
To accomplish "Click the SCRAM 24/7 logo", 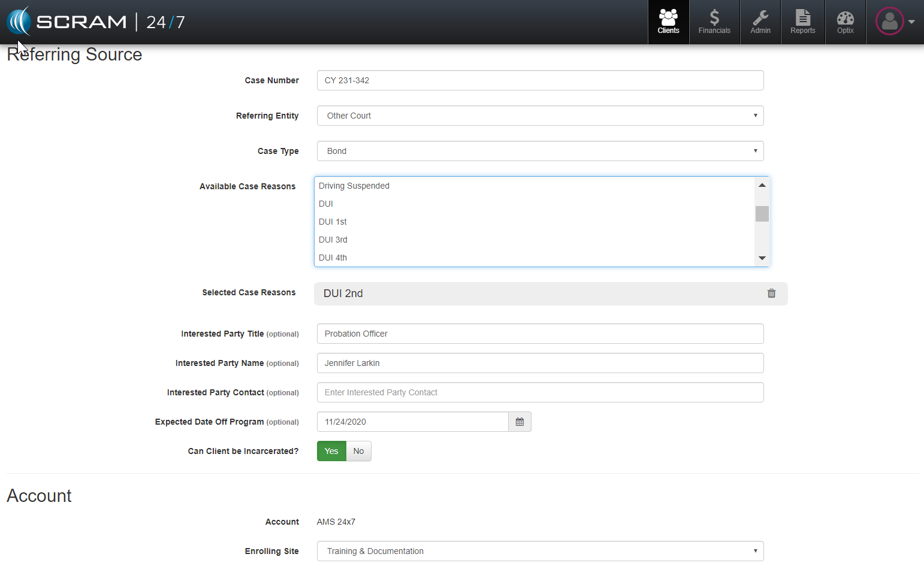I will coord(96,22).
